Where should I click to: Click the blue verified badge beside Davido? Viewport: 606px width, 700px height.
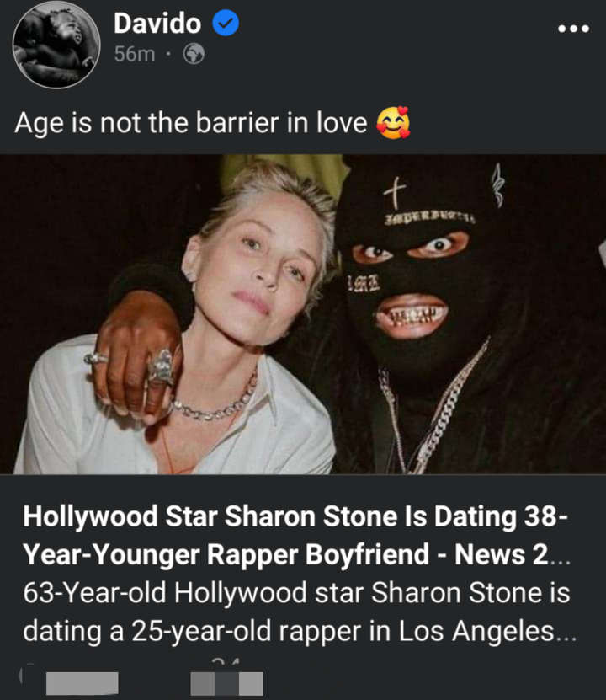pos(226,24)
